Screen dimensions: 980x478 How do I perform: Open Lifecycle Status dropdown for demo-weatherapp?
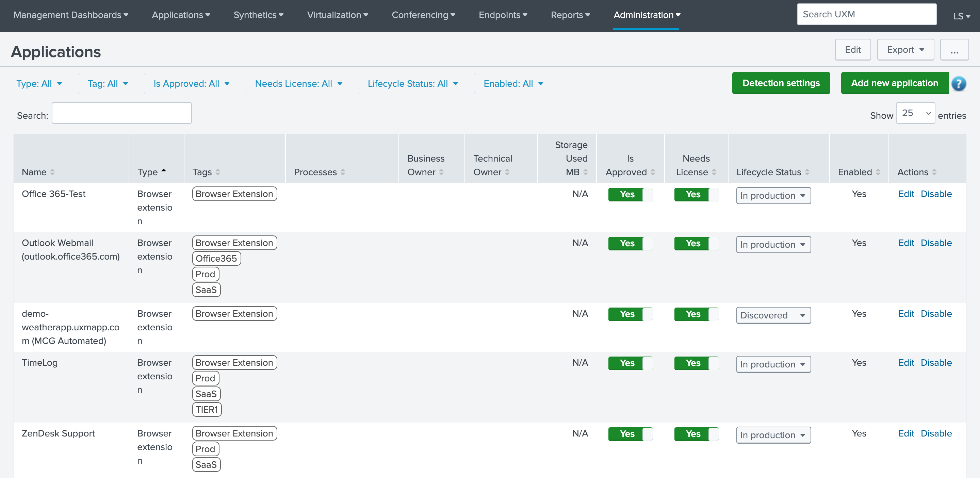tap(773, 315)
